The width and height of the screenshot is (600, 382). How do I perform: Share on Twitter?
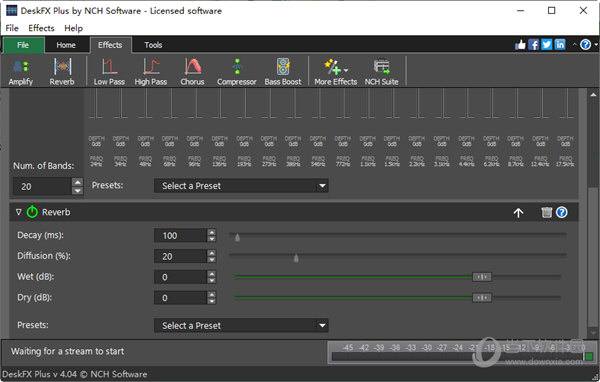point(547,45)
